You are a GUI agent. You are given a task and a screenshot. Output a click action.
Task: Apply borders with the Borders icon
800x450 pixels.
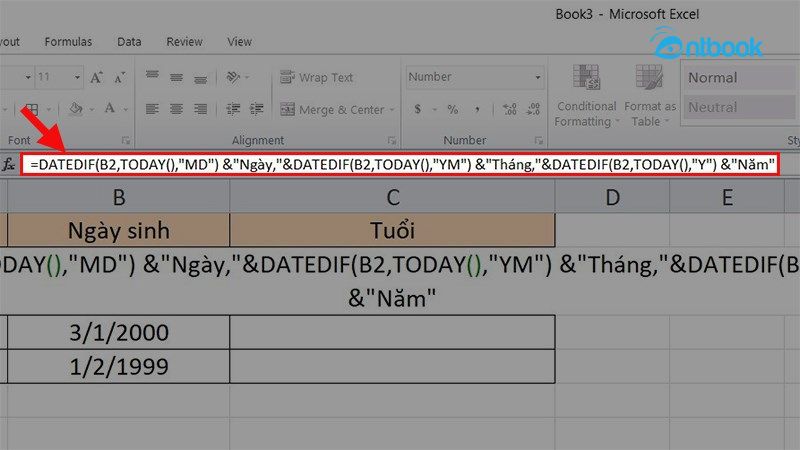pyautogui.click(x=32, y=109)
